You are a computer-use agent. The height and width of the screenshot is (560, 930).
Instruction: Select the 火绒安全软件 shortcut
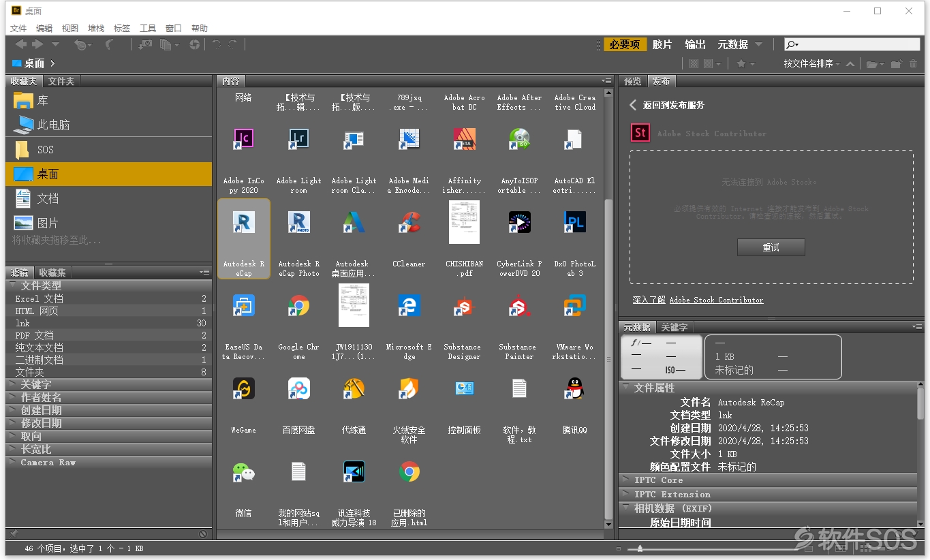click(x=409, y=388)
